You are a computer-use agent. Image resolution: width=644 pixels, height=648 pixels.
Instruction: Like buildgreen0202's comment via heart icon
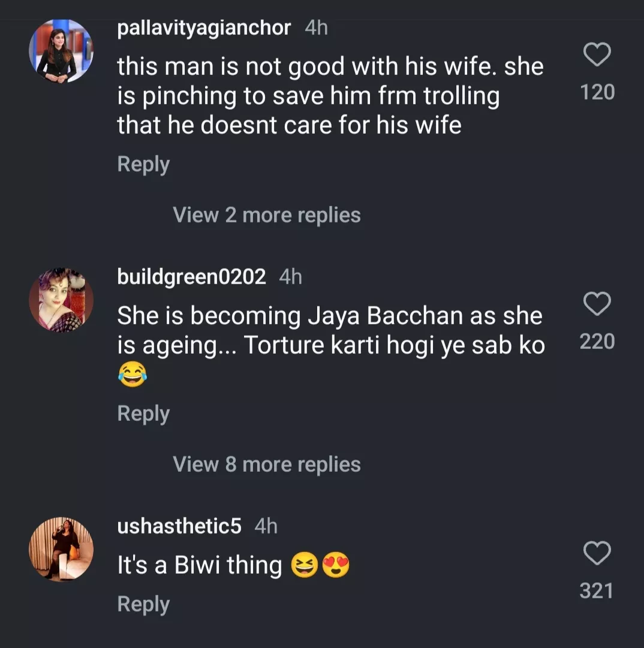[597, 305]
